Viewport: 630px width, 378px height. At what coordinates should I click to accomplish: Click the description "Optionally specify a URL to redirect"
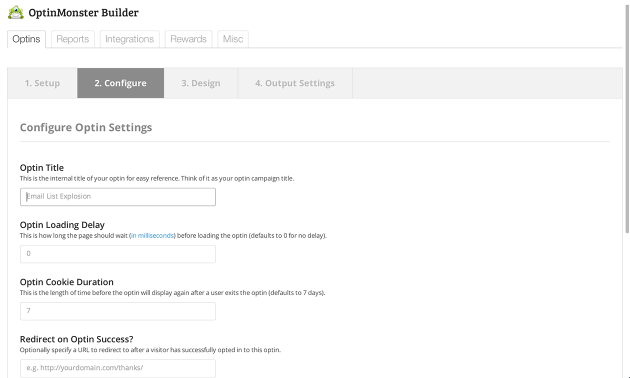(x=150, y=350)
